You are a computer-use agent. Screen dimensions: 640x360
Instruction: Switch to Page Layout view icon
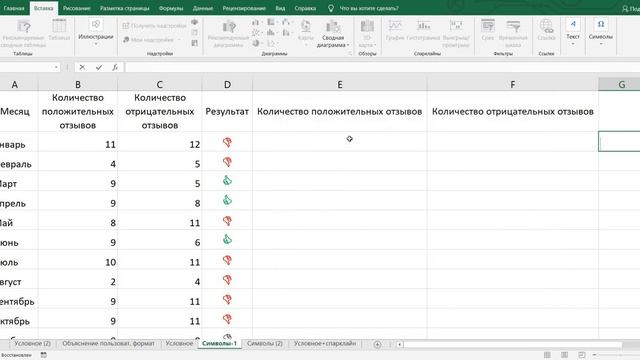tap(564, 355)
